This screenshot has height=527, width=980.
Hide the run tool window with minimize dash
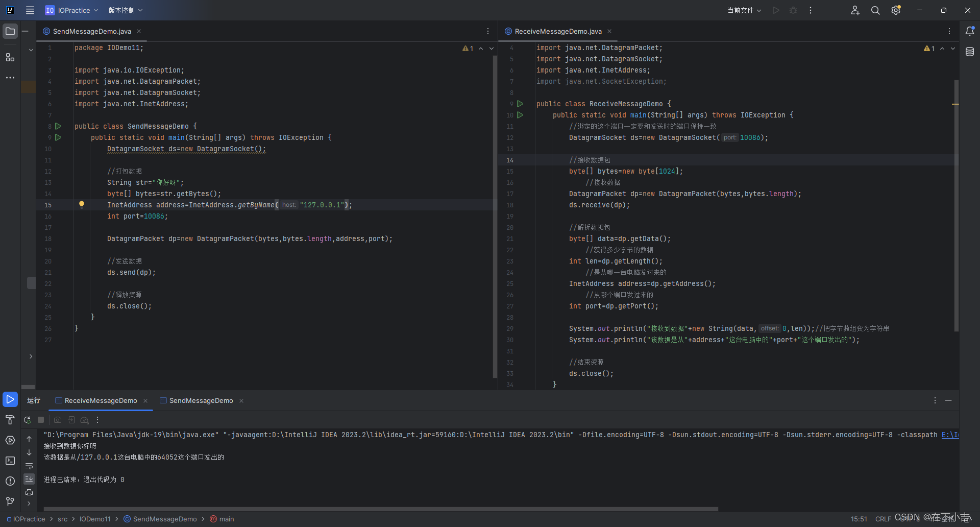948,400
